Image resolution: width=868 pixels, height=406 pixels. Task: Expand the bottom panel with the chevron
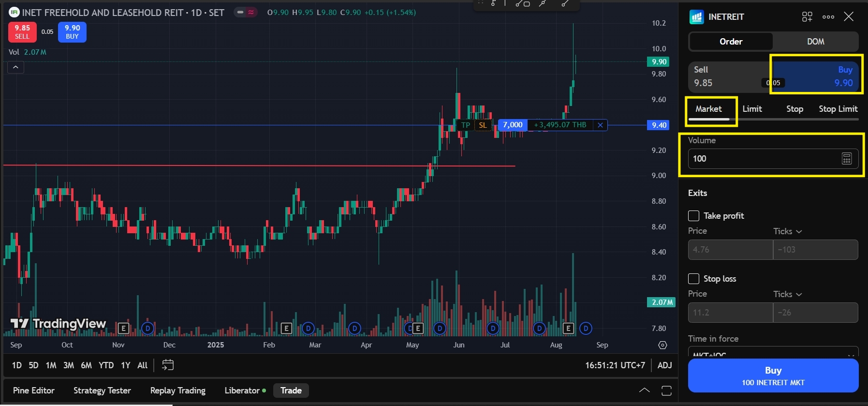[644, 391]
